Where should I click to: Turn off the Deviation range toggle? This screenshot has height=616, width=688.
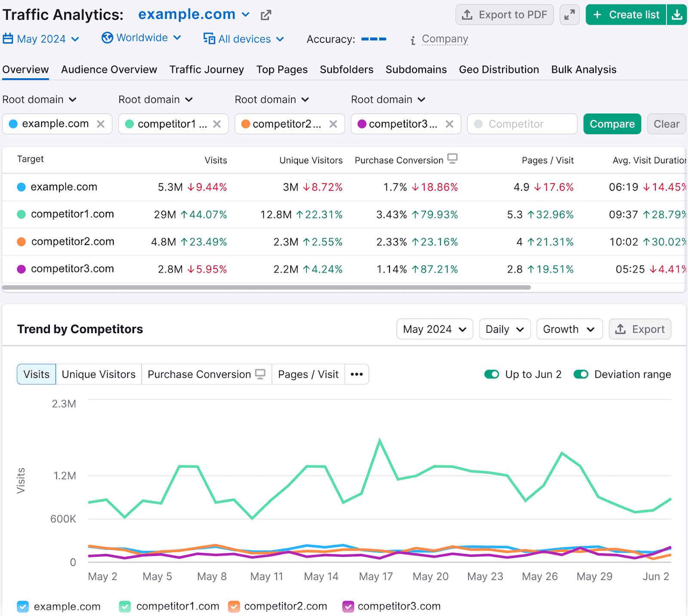tap(581, 374)
